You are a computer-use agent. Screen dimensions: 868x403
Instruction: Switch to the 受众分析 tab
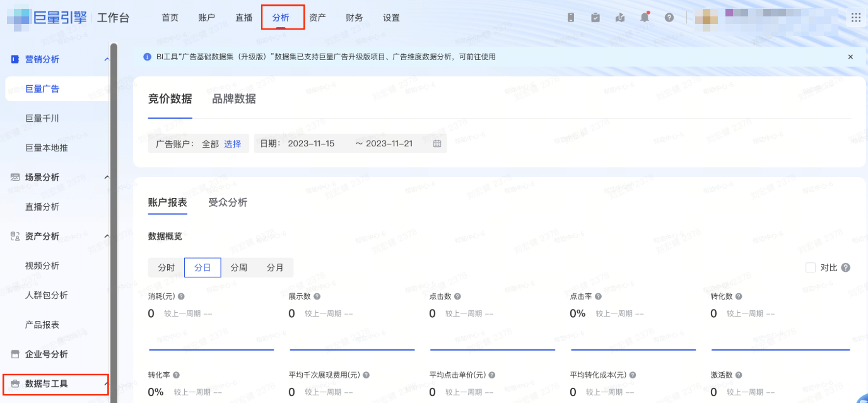point(228,202)
